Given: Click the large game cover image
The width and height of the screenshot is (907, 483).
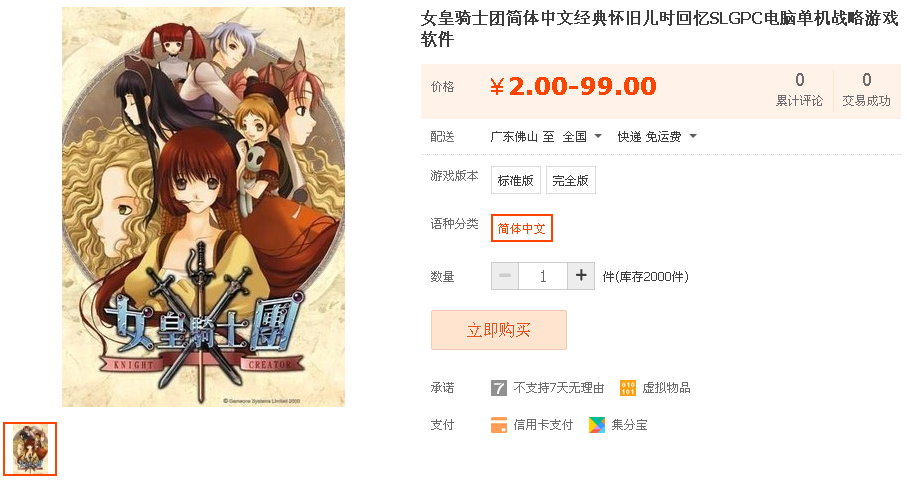Looking at the screenshot, I should (x=204, y=207).
